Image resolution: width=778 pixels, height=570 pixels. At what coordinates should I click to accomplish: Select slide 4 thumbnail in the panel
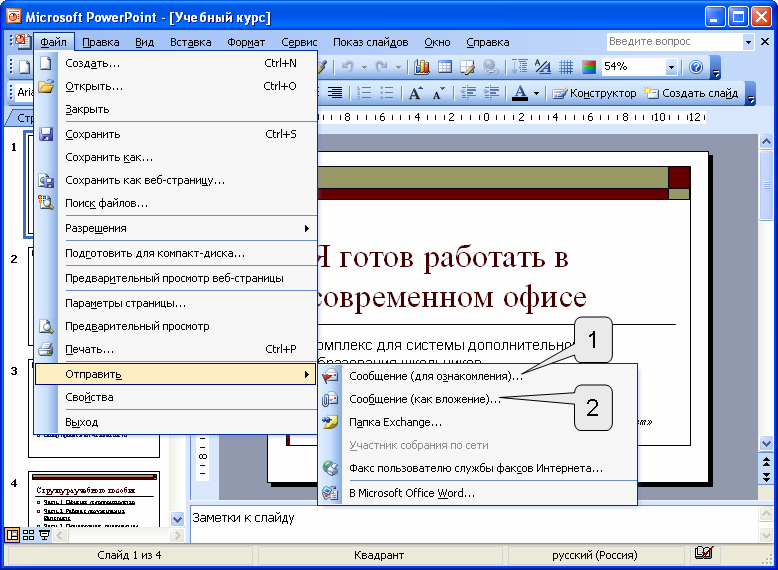tap(94, 499)
